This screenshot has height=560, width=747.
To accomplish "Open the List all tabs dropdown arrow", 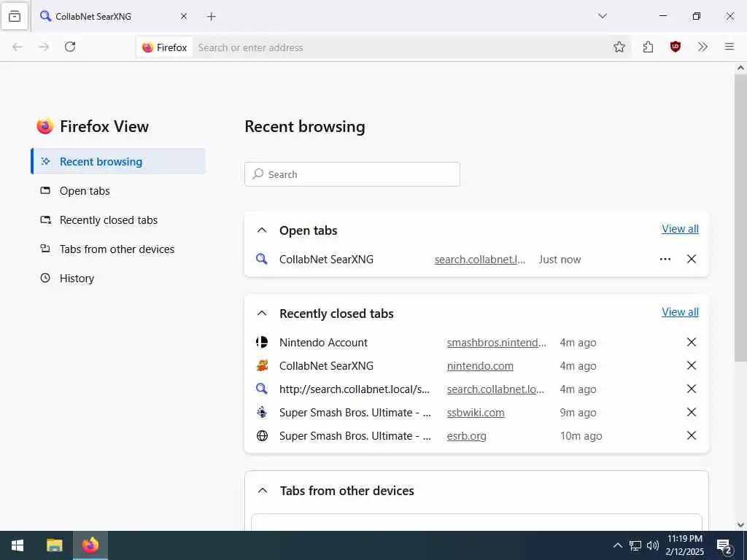I will pyautogui.click(x=602, y=16).
